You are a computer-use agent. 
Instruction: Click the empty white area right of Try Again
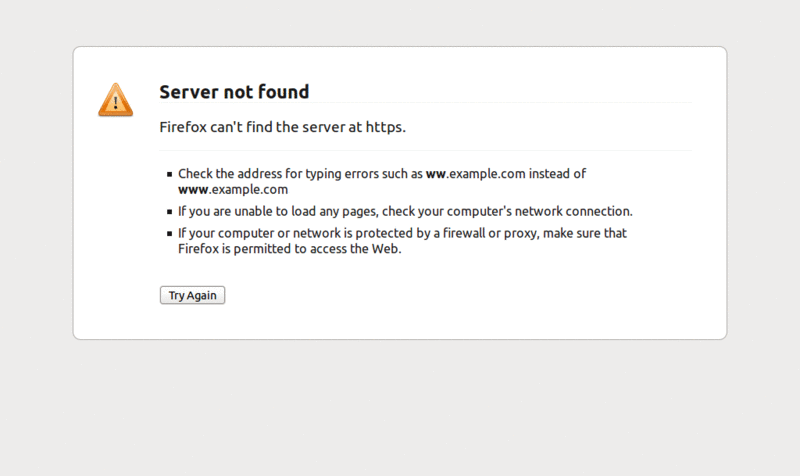point(450,295)
